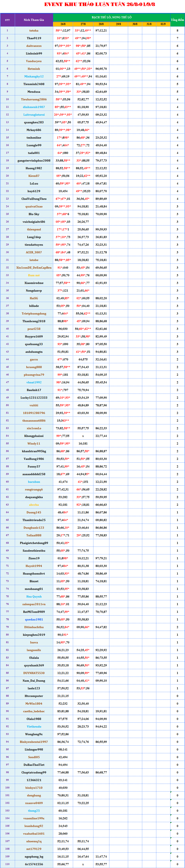
Task: Select the 01/9 date column header
Action: point(163,24)
